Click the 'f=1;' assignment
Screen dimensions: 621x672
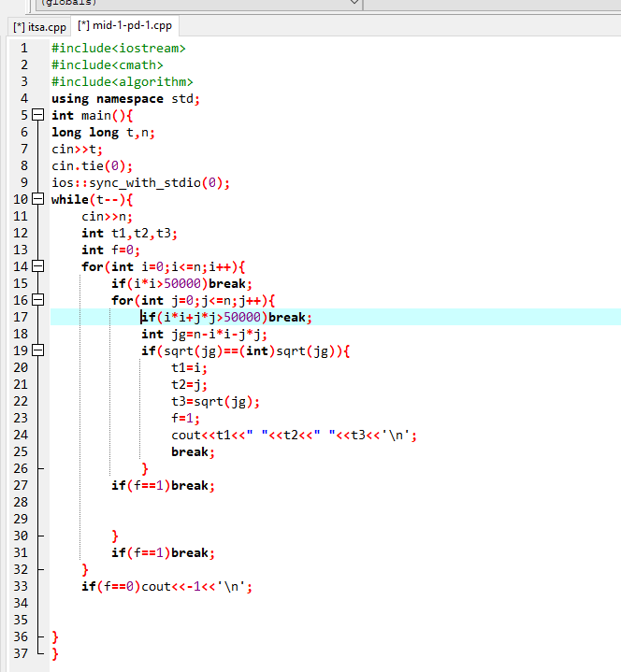tap(186, 419)
